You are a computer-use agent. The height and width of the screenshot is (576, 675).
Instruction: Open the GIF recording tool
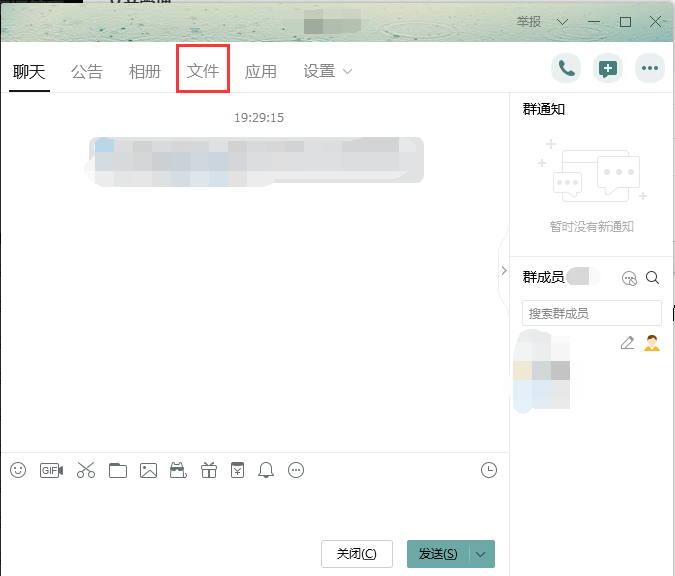pyautogui.click(x=52, y=471)
